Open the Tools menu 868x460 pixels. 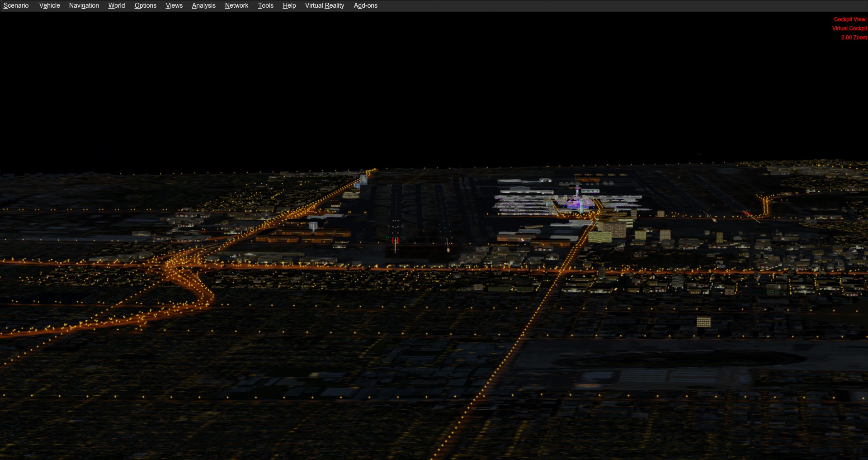(265, 5)
